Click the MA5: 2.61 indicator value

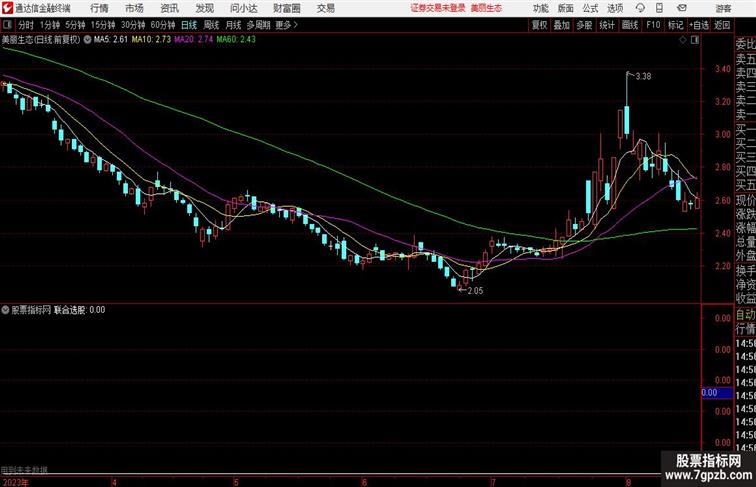[111, 40]
